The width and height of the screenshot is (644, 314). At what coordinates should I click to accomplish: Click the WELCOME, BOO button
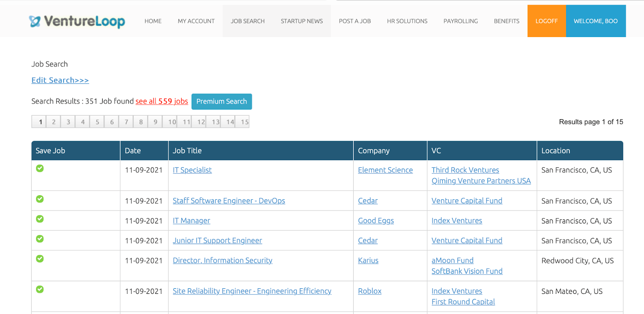pyautogui.click(x=596, y=21)
